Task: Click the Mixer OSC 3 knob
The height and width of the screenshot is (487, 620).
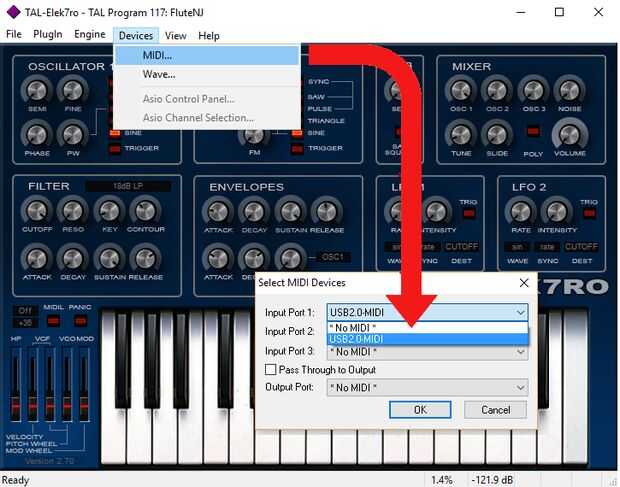Action: click(533, 90)
